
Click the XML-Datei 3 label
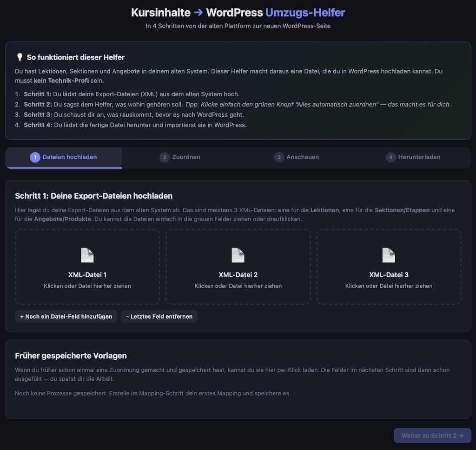[x=389, y=275]
